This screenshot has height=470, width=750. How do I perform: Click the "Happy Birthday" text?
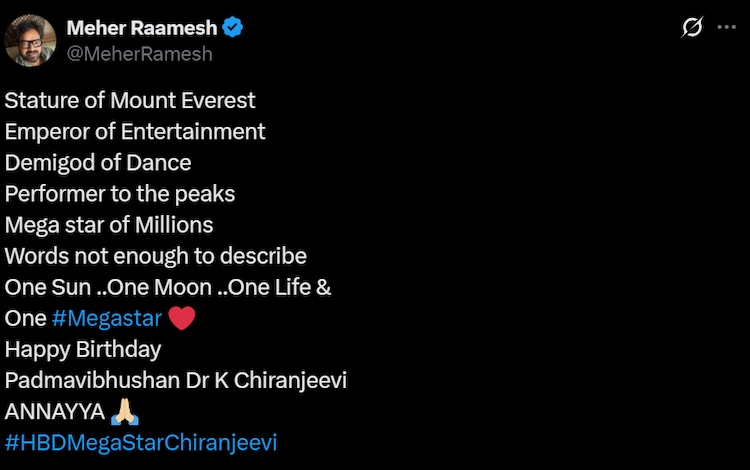[83, 349]
